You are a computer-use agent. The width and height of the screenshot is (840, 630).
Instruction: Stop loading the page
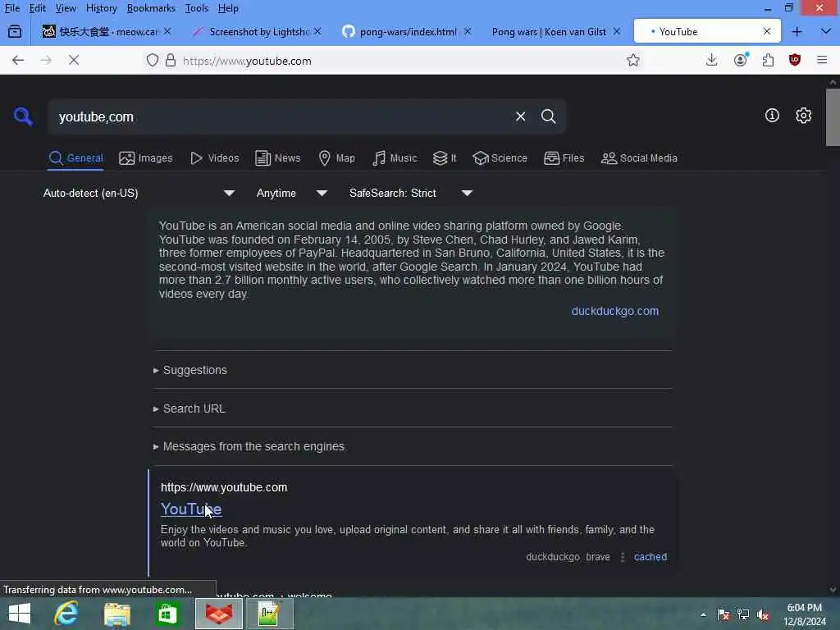click(x=74, y=61)
